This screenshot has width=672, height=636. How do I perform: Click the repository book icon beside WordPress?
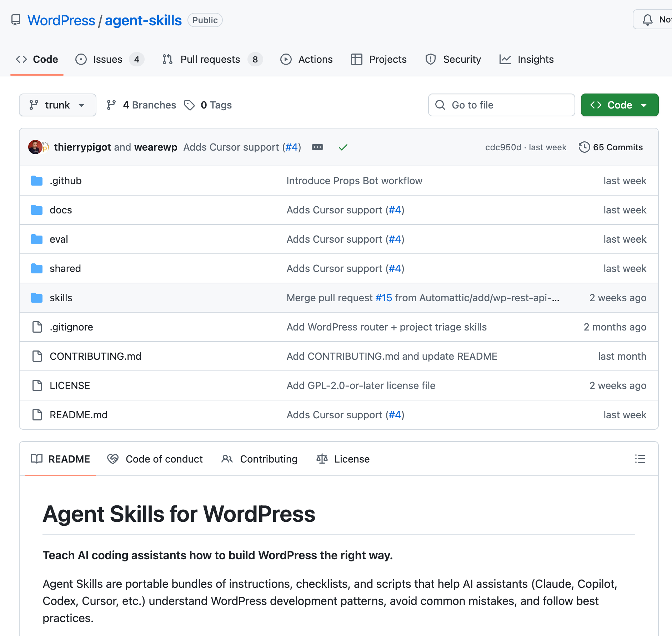(x=16, y=20)
